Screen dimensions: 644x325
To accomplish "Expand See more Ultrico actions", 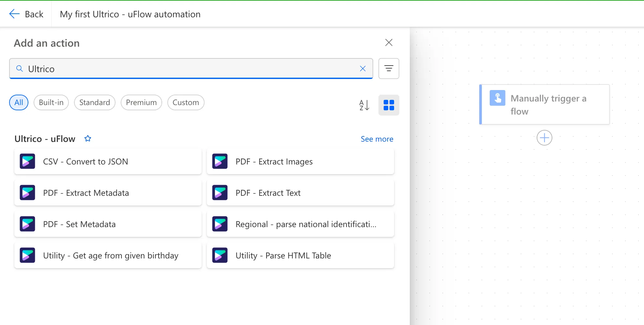I will [x=377, y=139].
